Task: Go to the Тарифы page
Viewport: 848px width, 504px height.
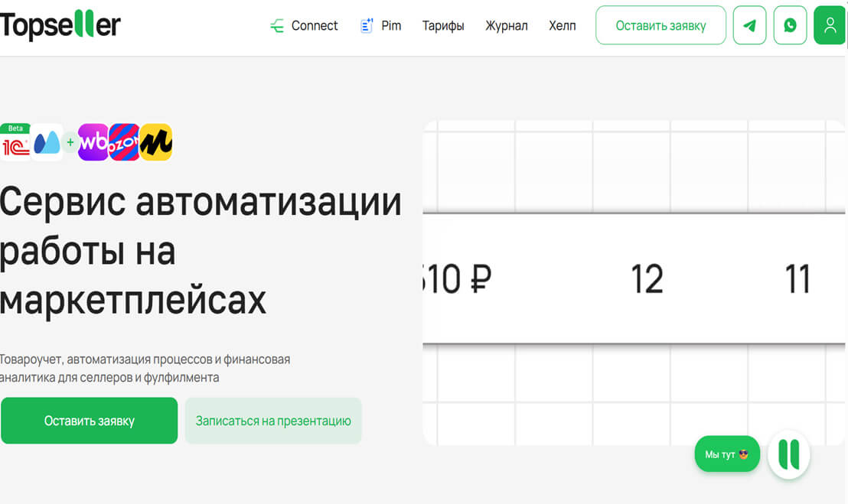Action: (443, 25)
